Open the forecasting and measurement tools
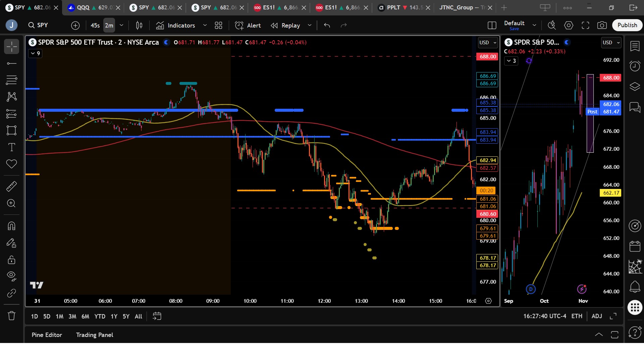Viewport: 644px width, 344px height. click(11, 114)
